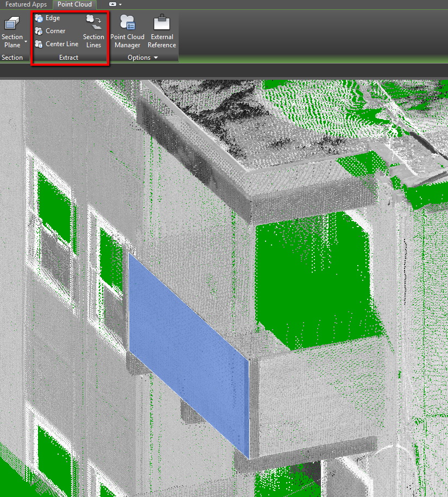The height and width of the screenshot is (497, 448).
Task: Click the Section panel title
Action: 12,58
